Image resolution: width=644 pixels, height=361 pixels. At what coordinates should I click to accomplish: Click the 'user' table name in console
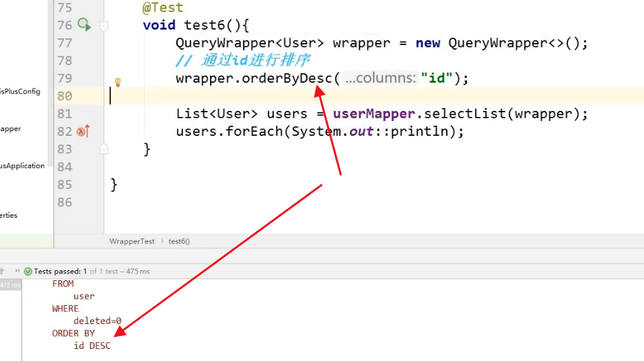point(84,296)
